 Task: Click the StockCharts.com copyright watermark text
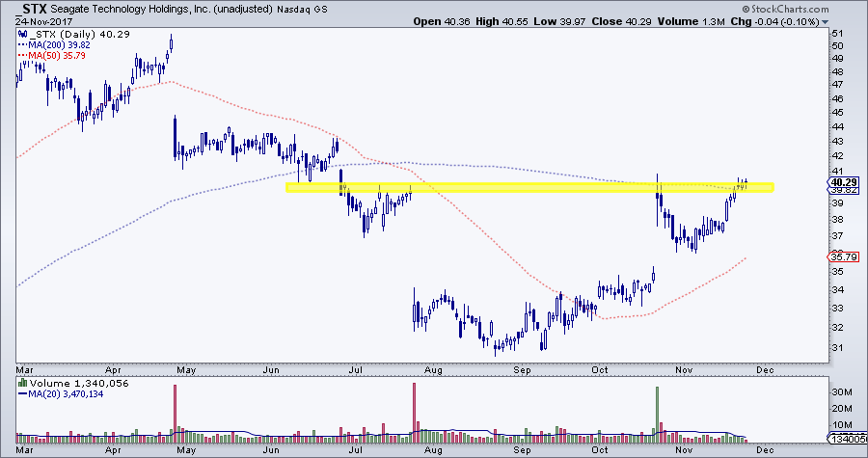785,9
